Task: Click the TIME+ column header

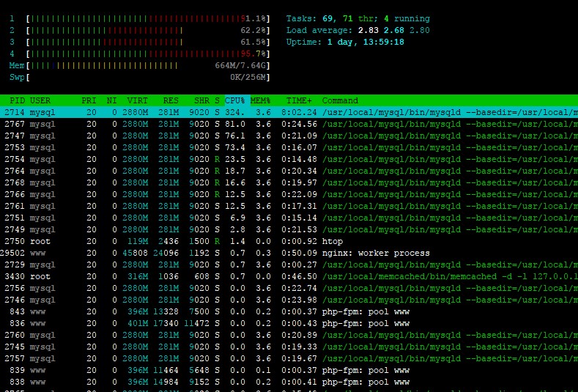Action: coord(298,100)
